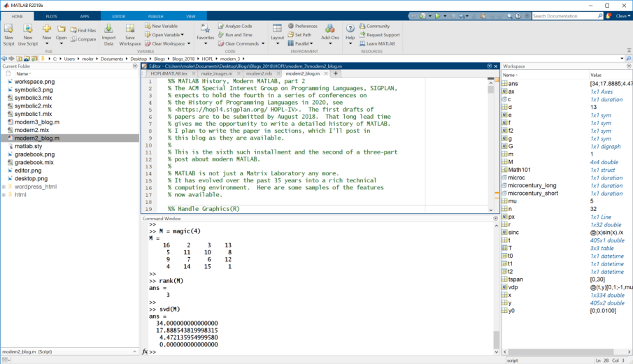Viewport: 633px width, 364px height.
Task: Switch to the EDITOR tab
Action: pos(118,17)
